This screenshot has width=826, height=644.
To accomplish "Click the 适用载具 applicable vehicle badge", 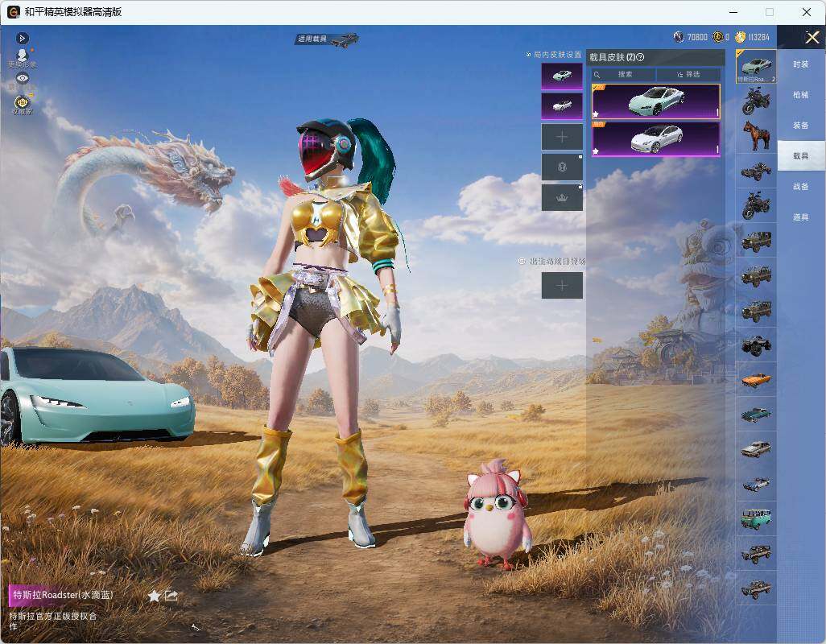I will click(x=327, y=39).
